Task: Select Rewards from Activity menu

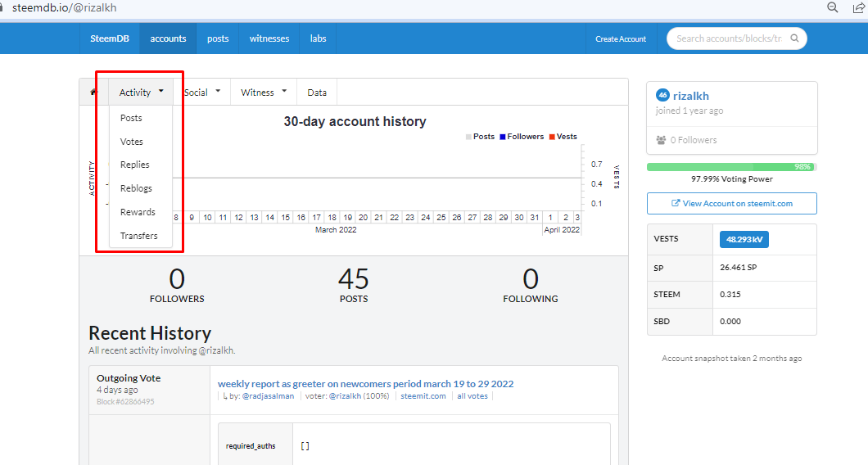Action: point(138,212)
